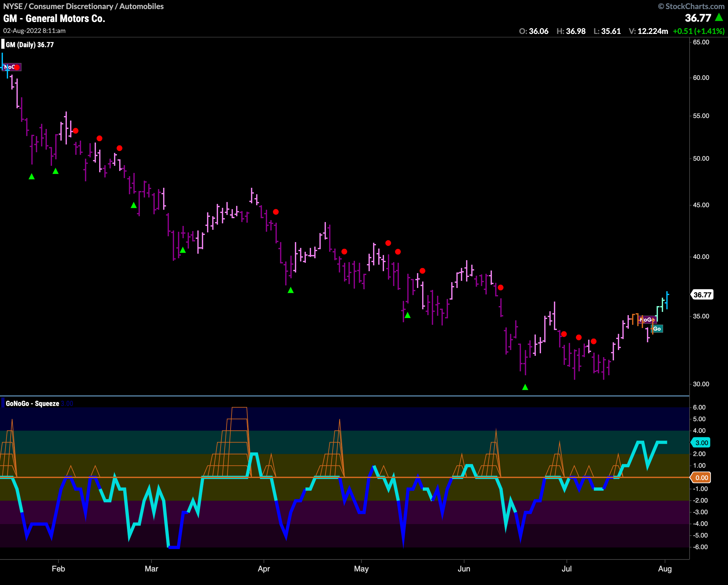This screenshot has height=585, width=728.
Task: Click the 36.77 price tag on the right axis
Action: [x=702, y=295]
